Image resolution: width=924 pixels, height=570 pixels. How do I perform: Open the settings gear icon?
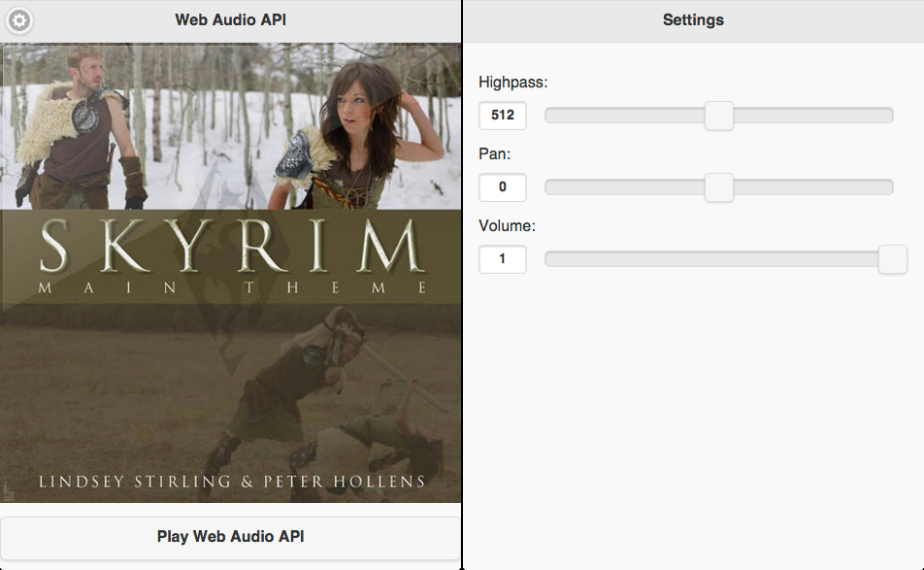[x=18, y=20]
